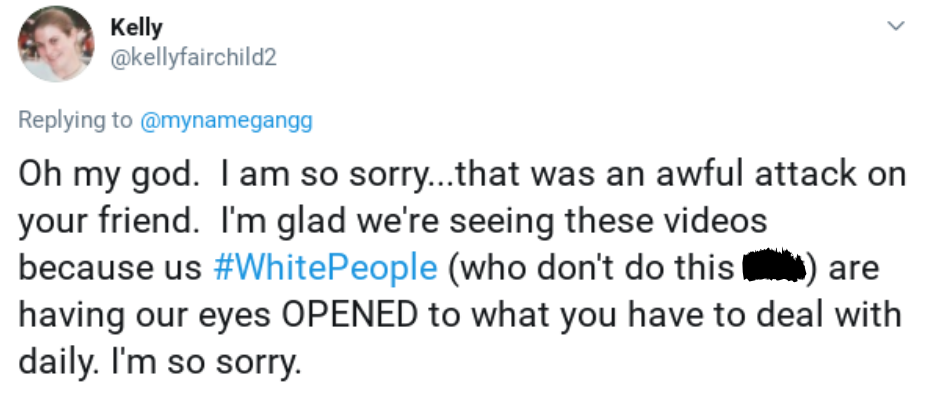Click the final "I'm so sorry." sentence

[210, 362]
